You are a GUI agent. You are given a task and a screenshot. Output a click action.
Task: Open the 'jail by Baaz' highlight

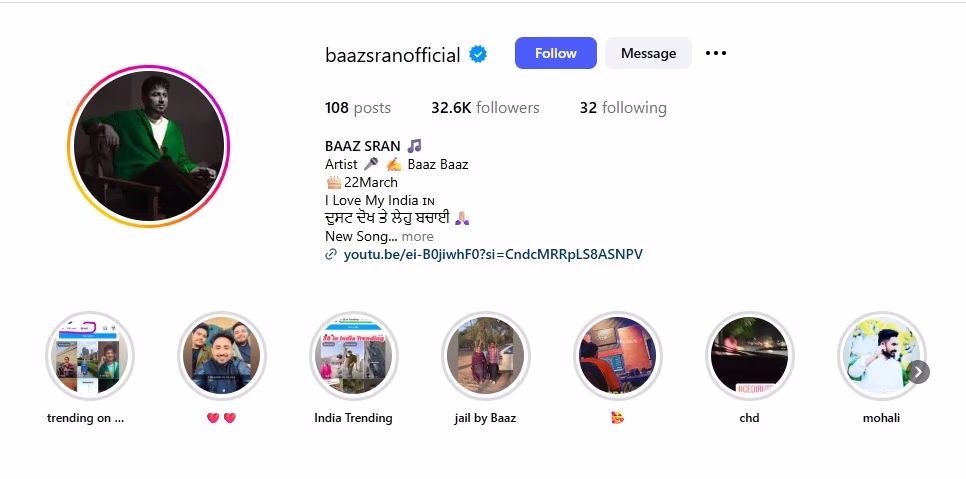485,355
